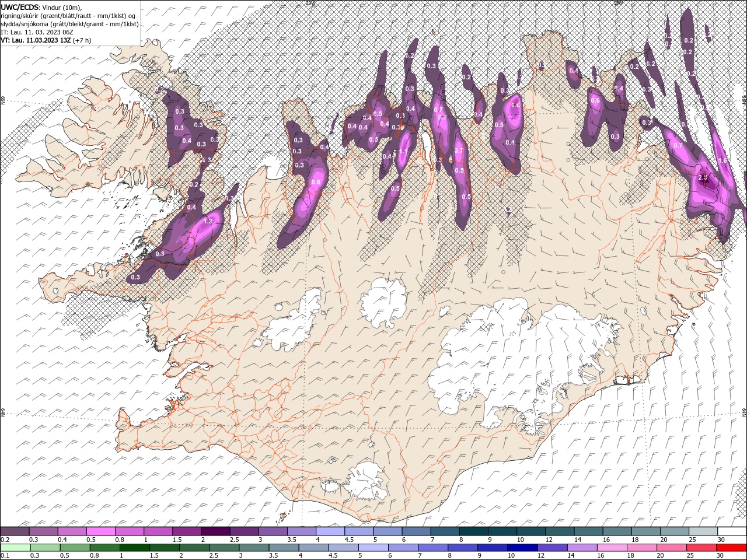The height and width of the screenshot is (560, 747).
Task: Select lower legend bright red swatch after 30
Action: tap(731, 548)
